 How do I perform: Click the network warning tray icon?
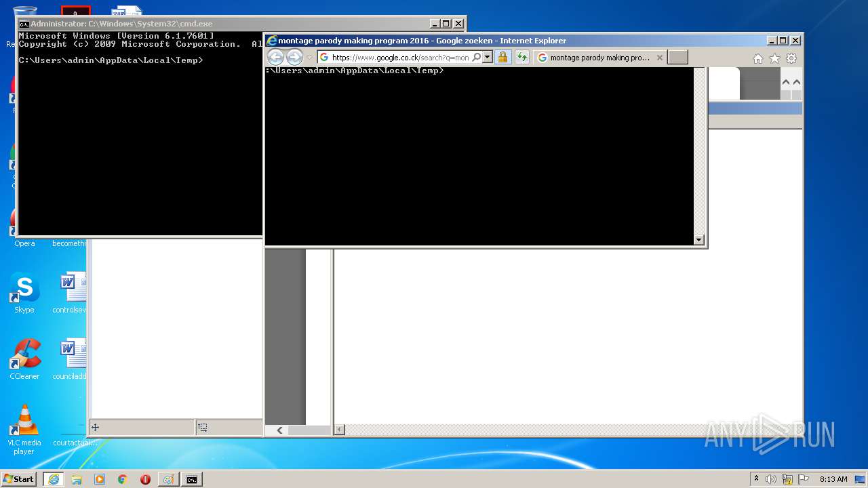(787, 479)
